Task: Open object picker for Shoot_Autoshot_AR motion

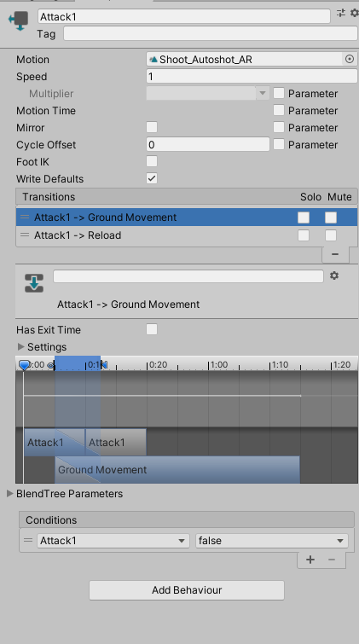Action: point(349,59)
